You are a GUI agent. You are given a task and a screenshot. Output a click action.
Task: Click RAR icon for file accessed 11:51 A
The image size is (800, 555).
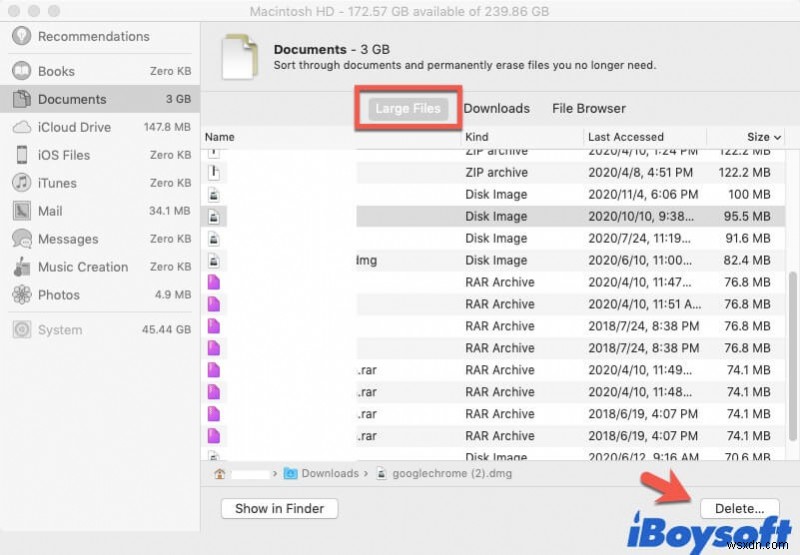point(214,304)
